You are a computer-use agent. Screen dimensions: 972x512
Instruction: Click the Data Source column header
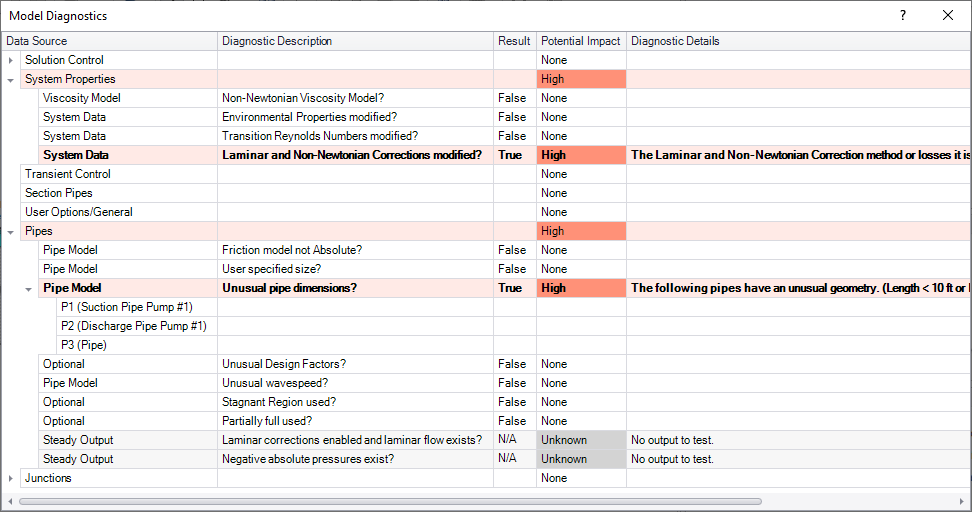tap(110, 41)
